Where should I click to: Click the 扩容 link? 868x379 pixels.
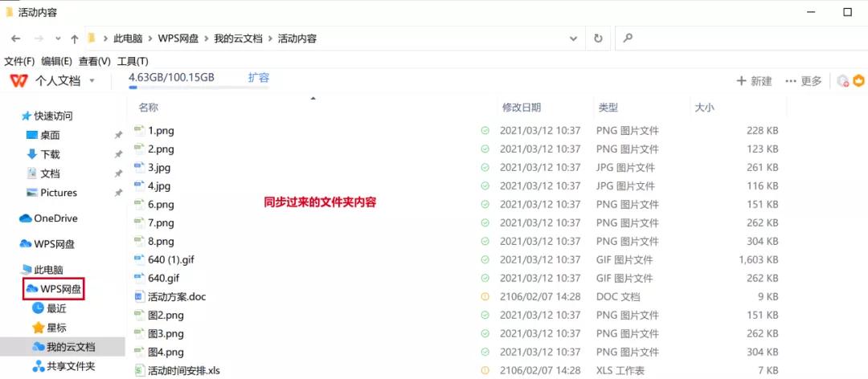(259, 78)
